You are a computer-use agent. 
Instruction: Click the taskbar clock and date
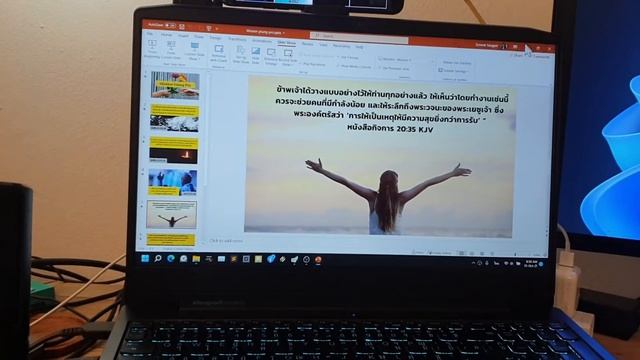pyautogui.click(x=531, y=264)
